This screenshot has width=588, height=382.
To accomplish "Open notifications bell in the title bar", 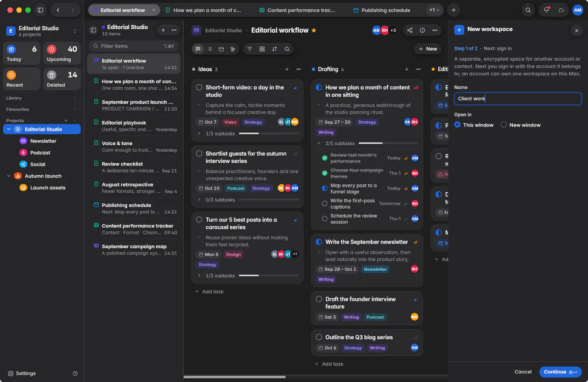I will pyautogui.click(x=547, y=10).
